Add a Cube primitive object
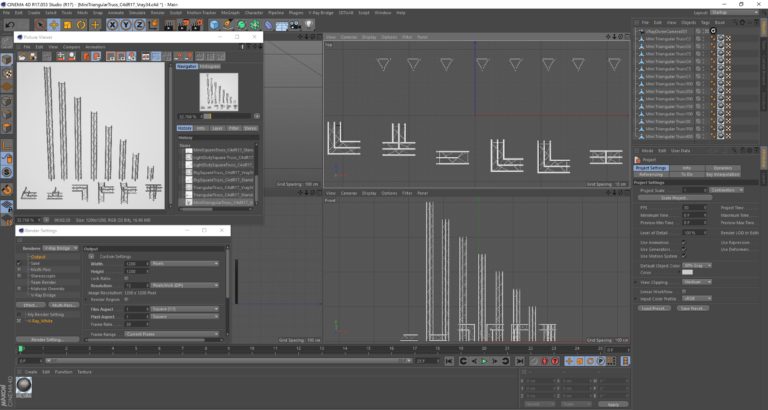 pyautogui.click(x=216, y=25)
